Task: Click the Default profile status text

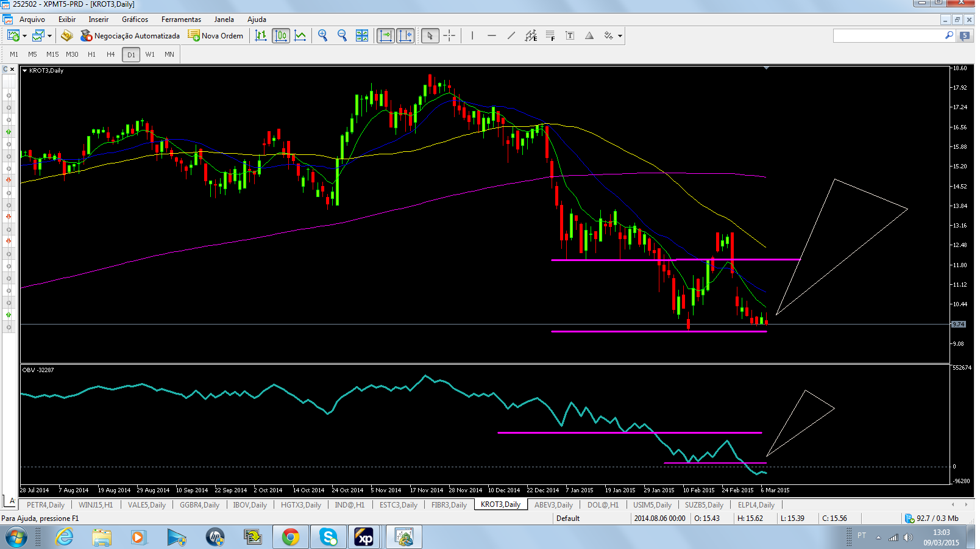Action: [568, 518]
